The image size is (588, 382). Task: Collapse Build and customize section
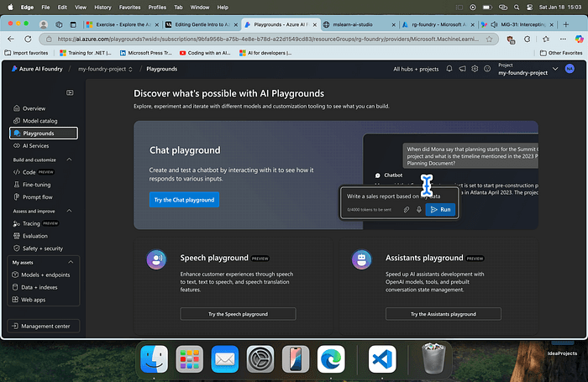click(70, 160)
